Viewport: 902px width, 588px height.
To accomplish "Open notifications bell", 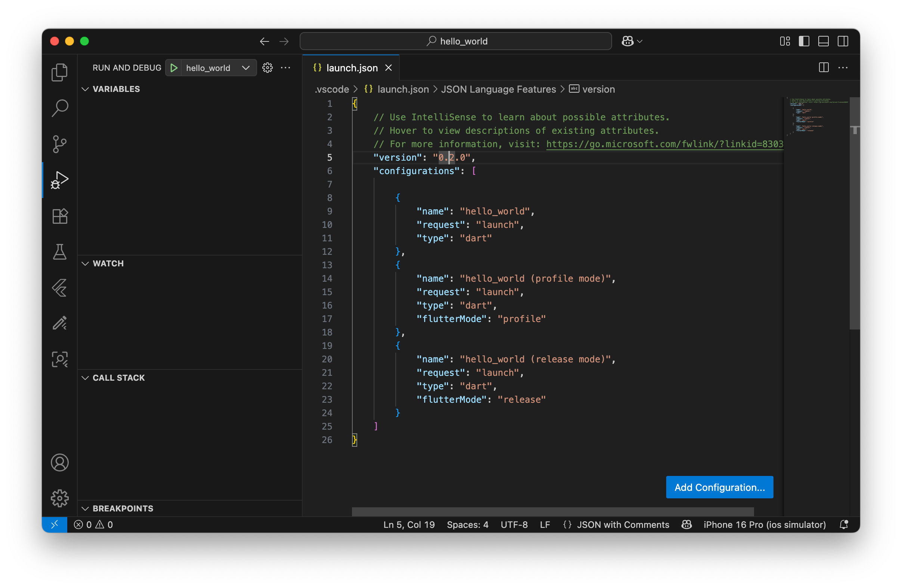I will pyautogui.click(x=844, y=525).
